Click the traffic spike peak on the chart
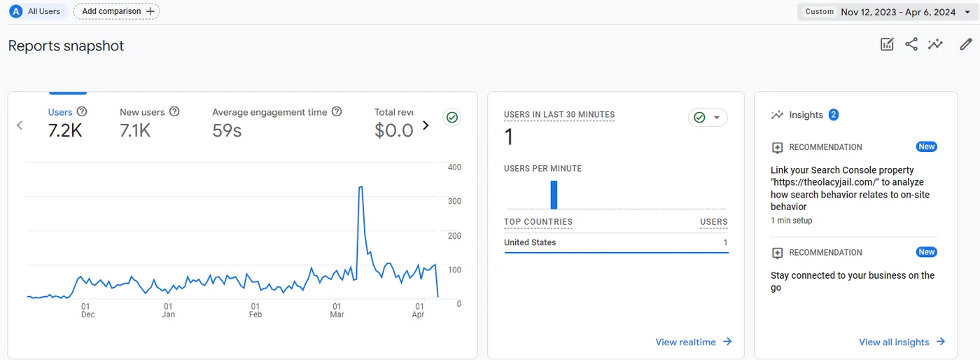The width and height of the screenshot is (980, 360). click(360, 187)
